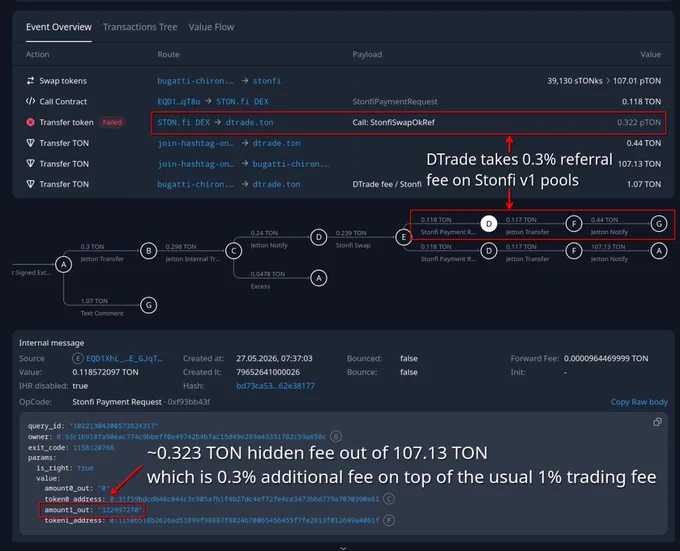Open bugatti-chiron link in Swap tokens row

[195, 81]
